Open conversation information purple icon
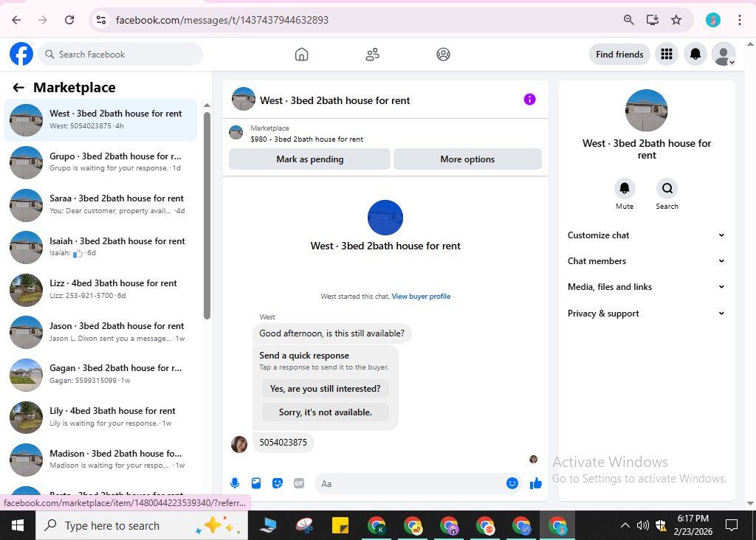 [x=529, y=100]
